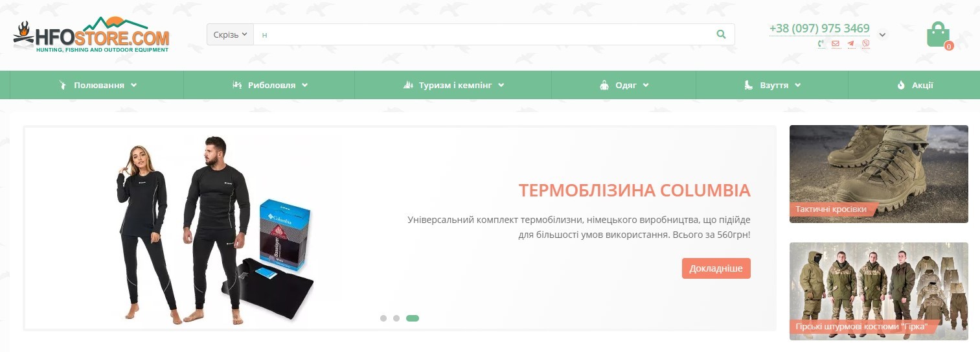The width and height of the screenshot is (980, 352).
Task: Open the Скрізь search scope dropdown
Action: click(230, 34)
